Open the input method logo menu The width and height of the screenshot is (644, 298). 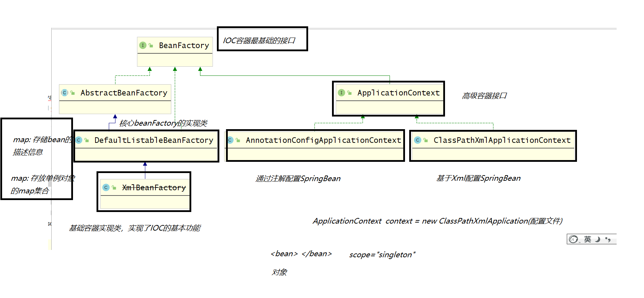tap(573, 239)
